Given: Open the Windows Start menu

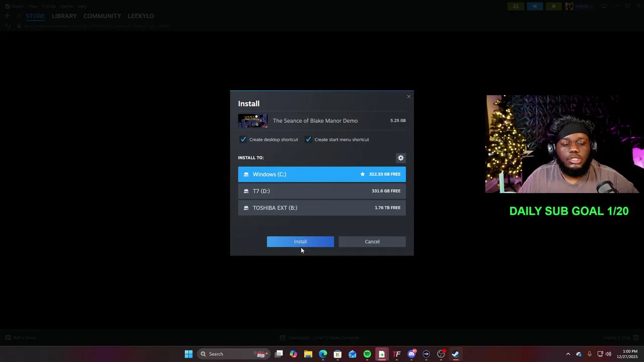Looking at the screenshot, I should click(189, 354).
